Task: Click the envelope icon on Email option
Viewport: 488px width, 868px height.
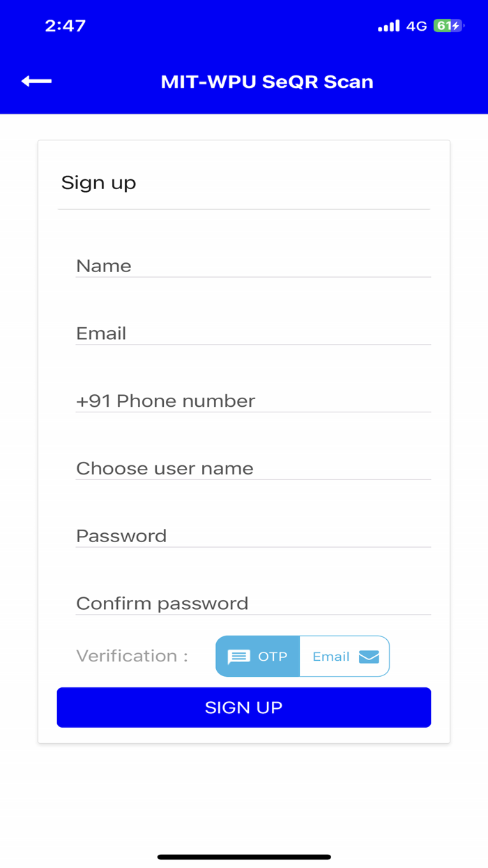Action: point(369,656)
